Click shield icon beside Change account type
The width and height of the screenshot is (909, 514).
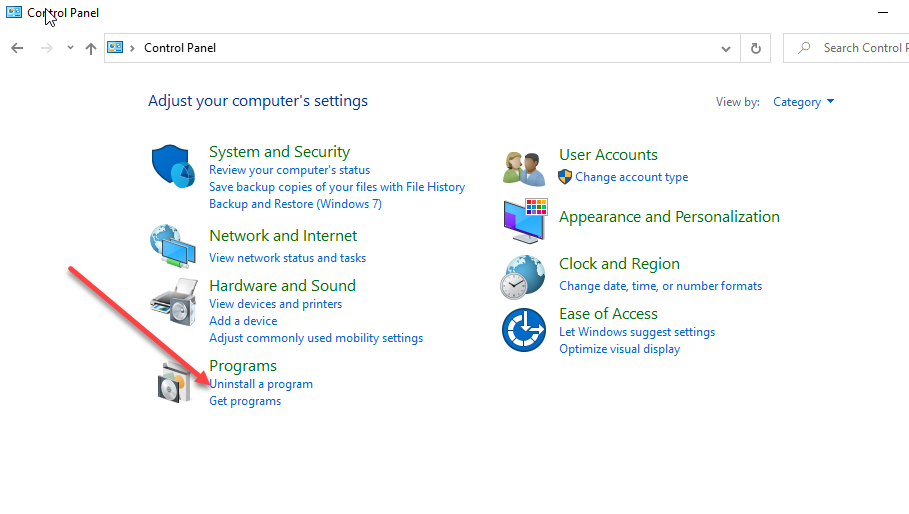tap(565, 177)
